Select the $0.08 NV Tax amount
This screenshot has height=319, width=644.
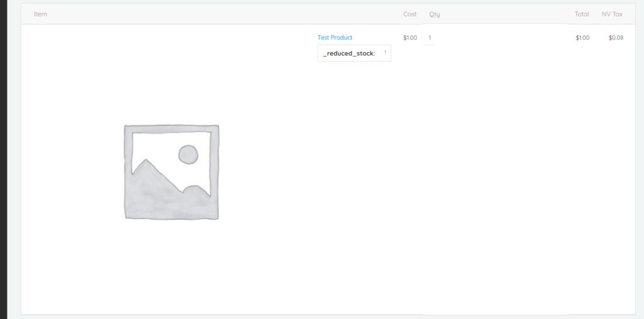click(x=616, y=38)
